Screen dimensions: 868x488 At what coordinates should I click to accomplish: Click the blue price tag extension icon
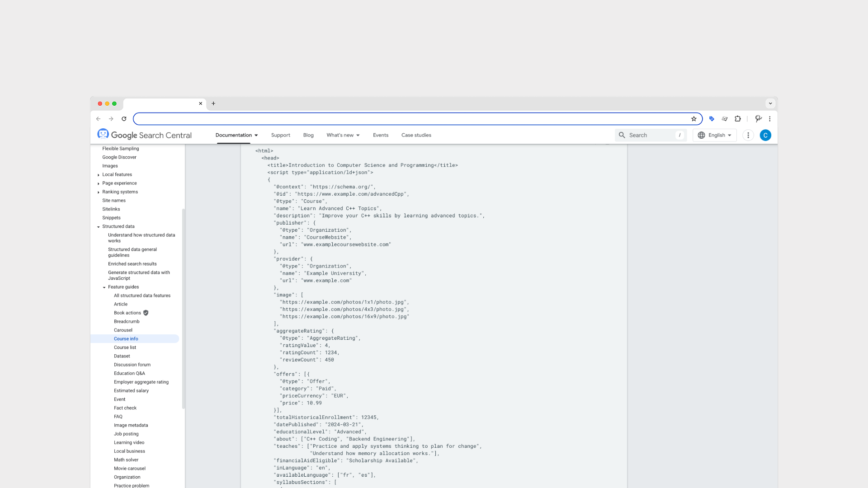[712, 119]
